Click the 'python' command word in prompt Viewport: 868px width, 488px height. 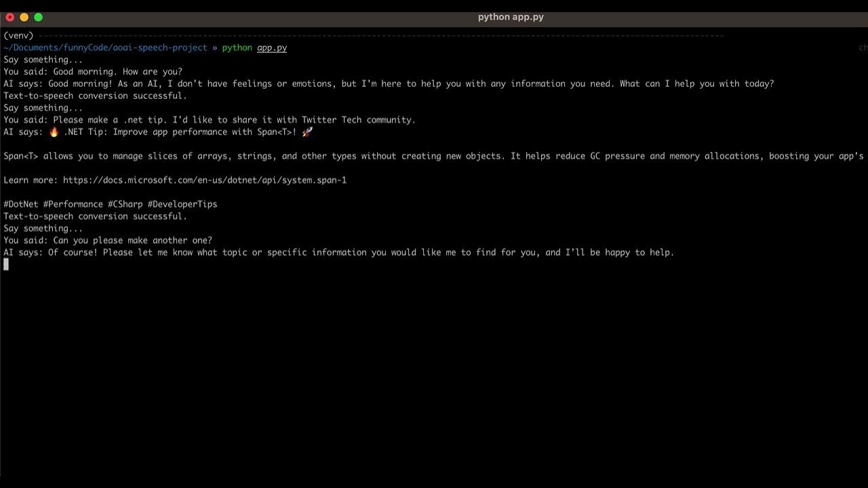tap(237, 48)
